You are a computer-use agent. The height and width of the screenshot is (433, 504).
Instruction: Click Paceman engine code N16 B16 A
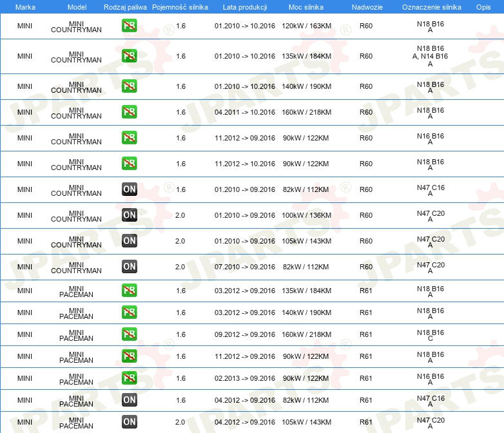tap(430, 380)
